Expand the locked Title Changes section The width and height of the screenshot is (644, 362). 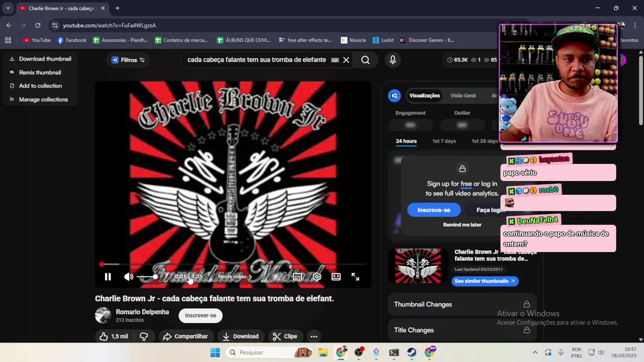[x=462, y=330]
